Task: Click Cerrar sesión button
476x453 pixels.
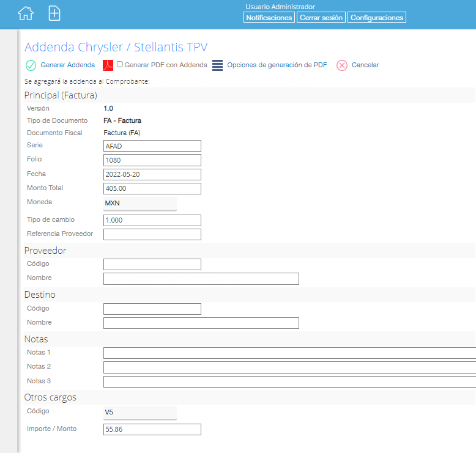Action: pos(321,18)
